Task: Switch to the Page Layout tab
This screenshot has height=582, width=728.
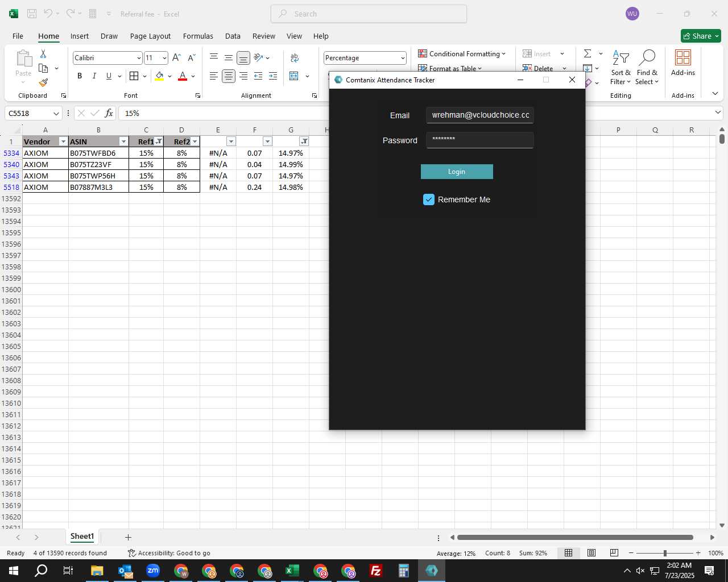Action: pyautogui.click(x=150, y=36)
